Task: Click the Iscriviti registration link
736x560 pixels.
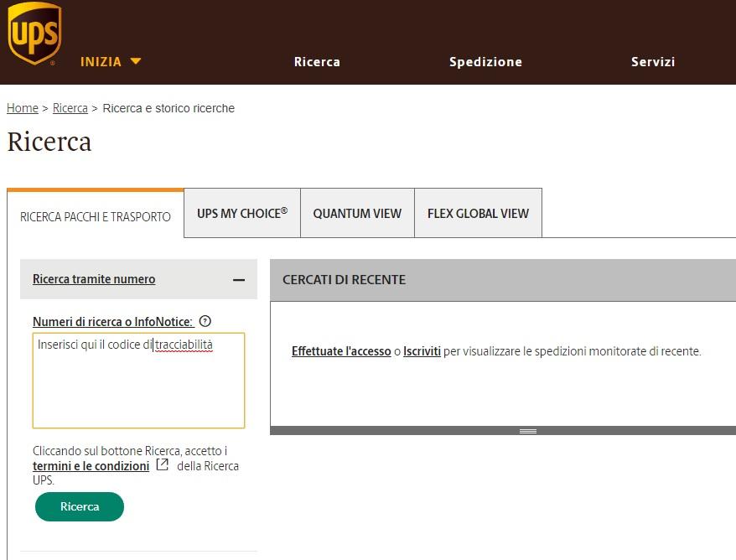Action: click(x=422, y=351)
